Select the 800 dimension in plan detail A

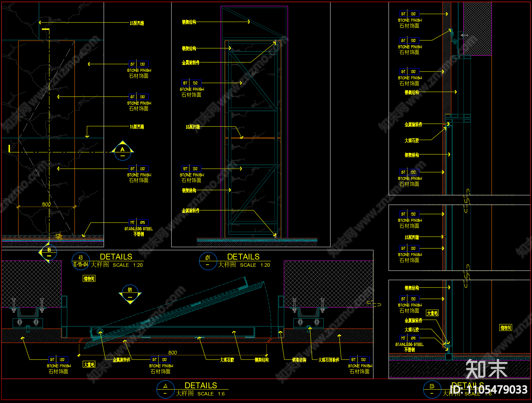pyautogui.click(x=173, y=353)
